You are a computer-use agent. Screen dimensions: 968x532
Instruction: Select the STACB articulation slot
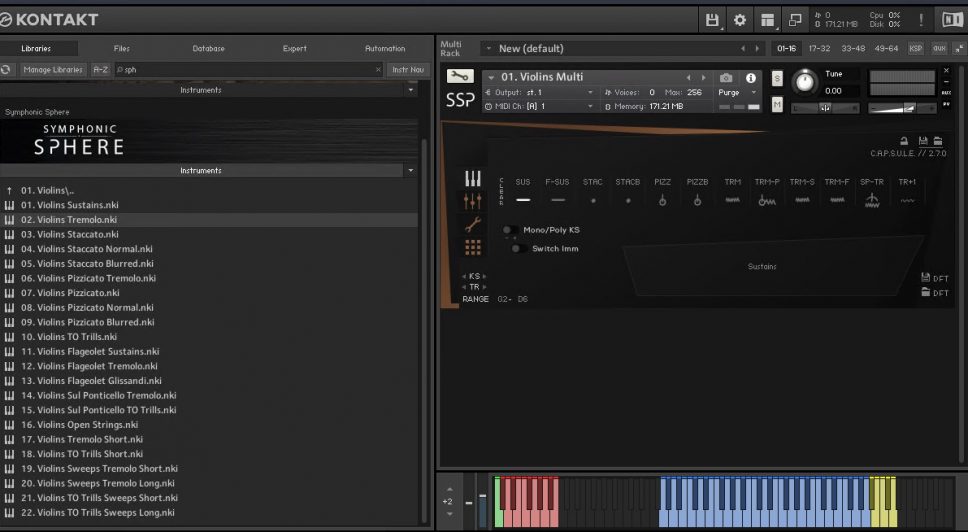click(628, 191)
